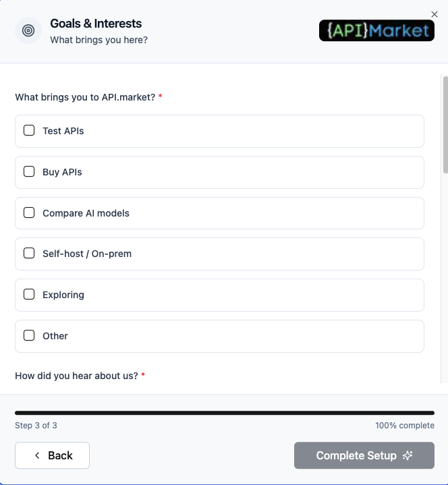The image size is (448, 485).
Task: Click the What brings you to API.market question
Action: pos(85,97)
